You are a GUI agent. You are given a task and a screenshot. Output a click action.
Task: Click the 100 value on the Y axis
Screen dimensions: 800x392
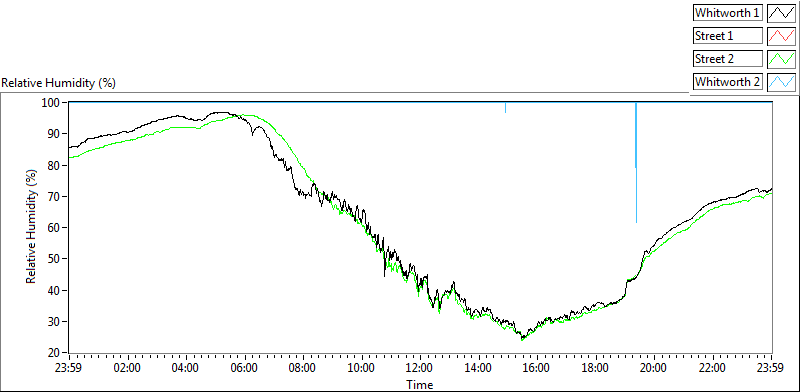coord(52,103)
